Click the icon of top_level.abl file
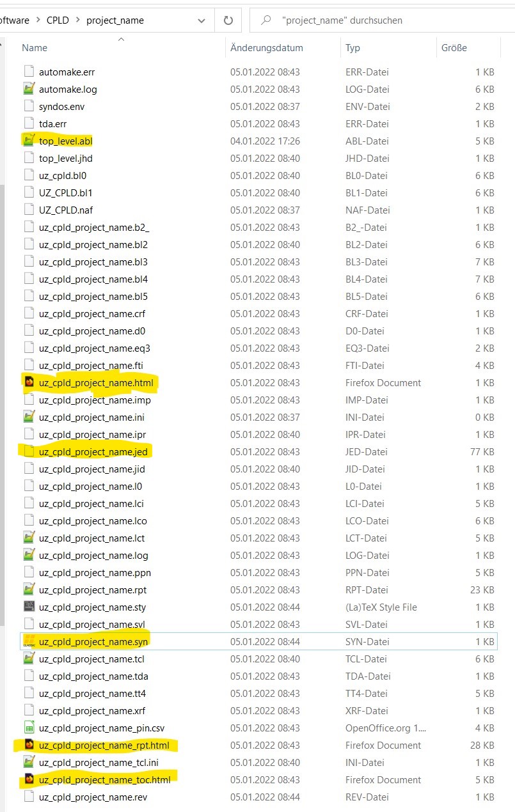The image size is (515, 812). 29,141
